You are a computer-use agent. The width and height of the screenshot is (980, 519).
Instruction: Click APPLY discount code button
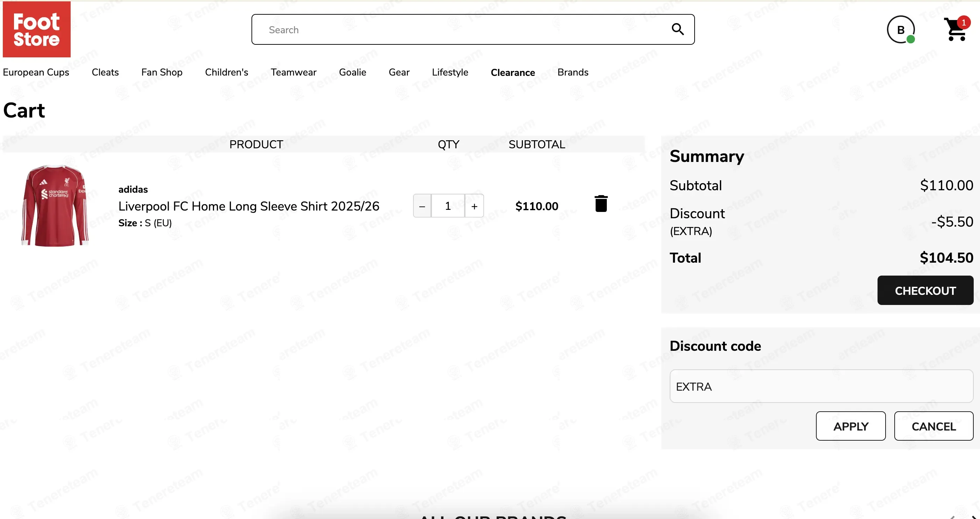click(851, 426)
